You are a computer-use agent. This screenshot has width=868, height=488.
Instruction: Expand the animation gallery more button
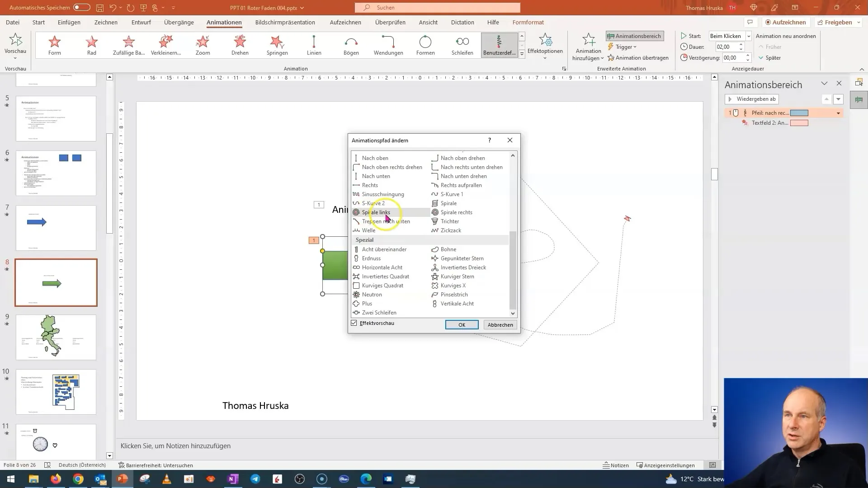(x=522, y=54)
